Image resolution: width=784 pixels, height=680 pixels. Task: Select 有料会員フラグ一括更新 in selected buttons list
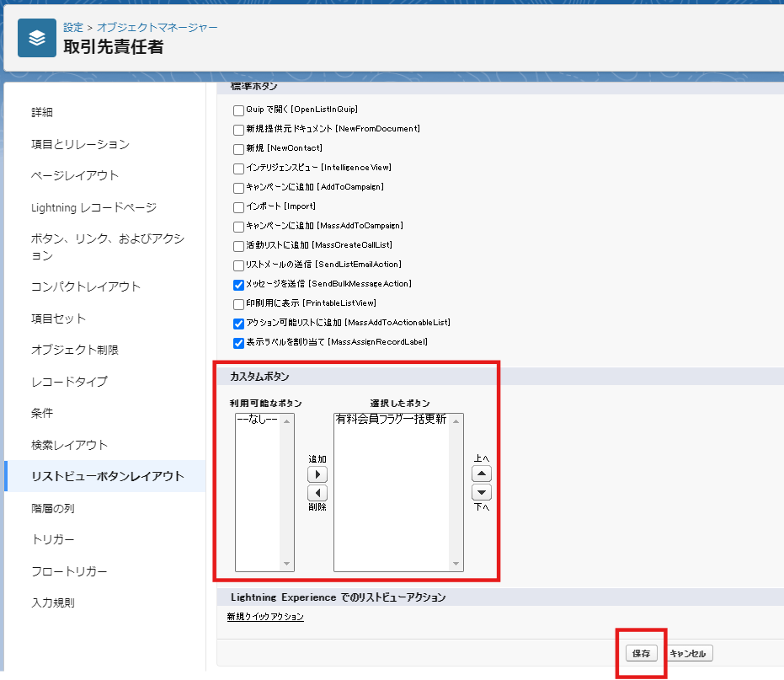391,419
